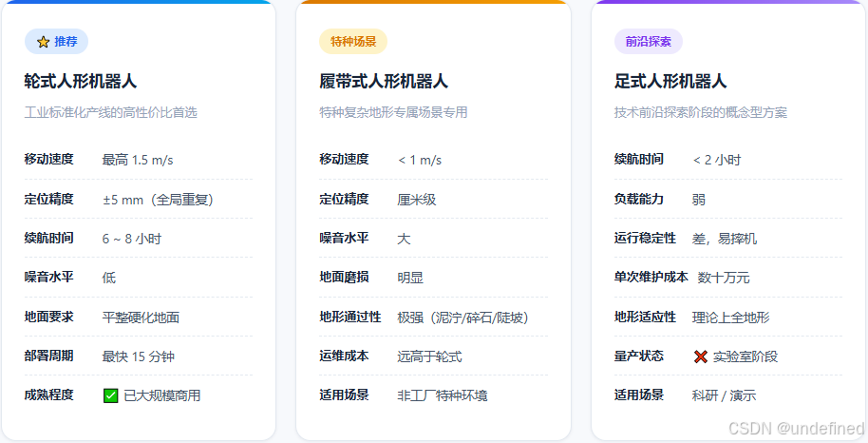Screen dimensions: 868x443
Task: Click the value 6 ~ 8 小时
Action: point(132,239)
